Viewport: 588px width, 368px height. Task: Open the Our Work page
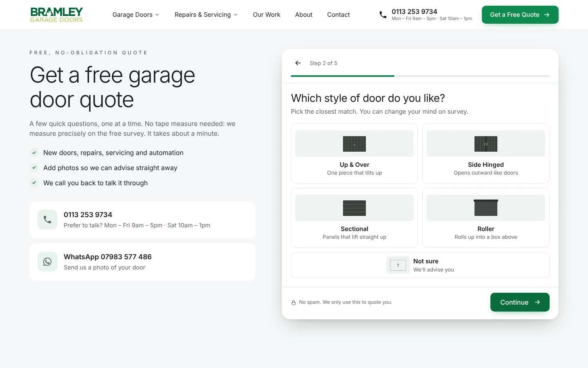tap(267, 15)
